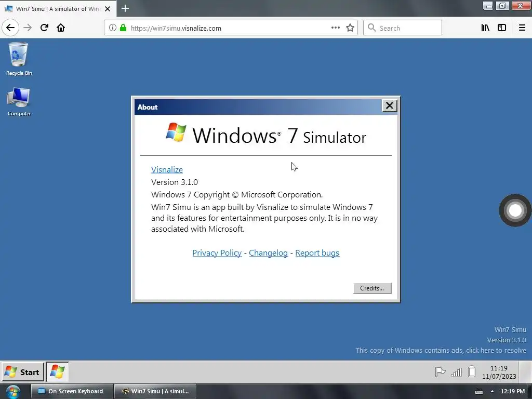Reload the page with refresh icon
Image resolution: width=532 pixels, height=399 pixels.
point(44,28)
